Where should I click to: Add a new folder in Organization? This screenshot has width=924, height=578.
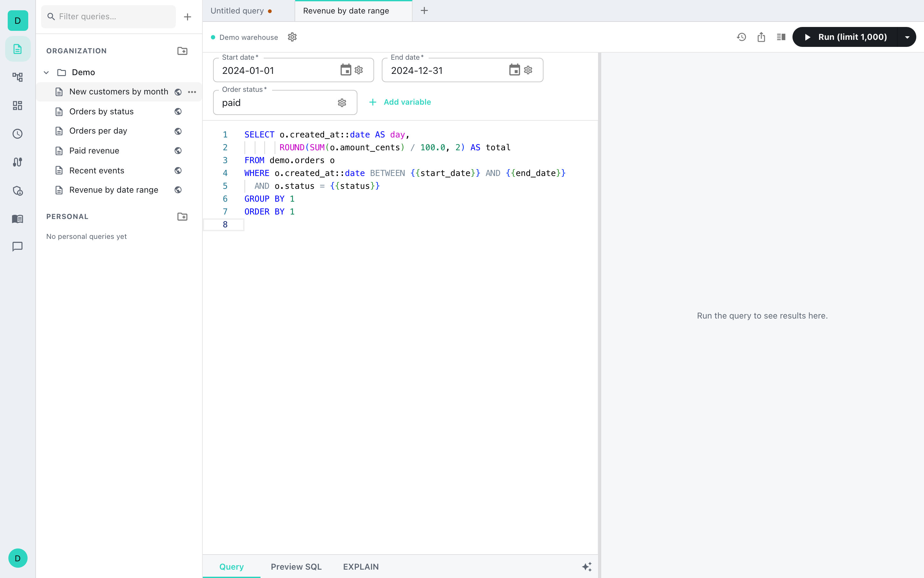pyautogui.click(x=183, y=51)
